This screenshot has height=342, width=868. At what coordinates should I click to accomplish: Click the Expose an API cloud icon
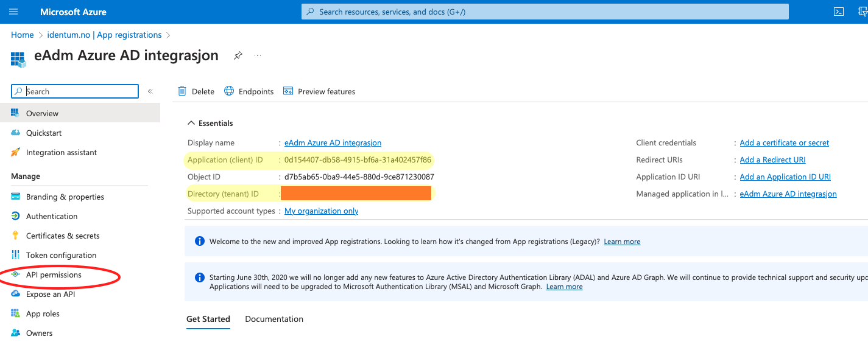point(15,294)
